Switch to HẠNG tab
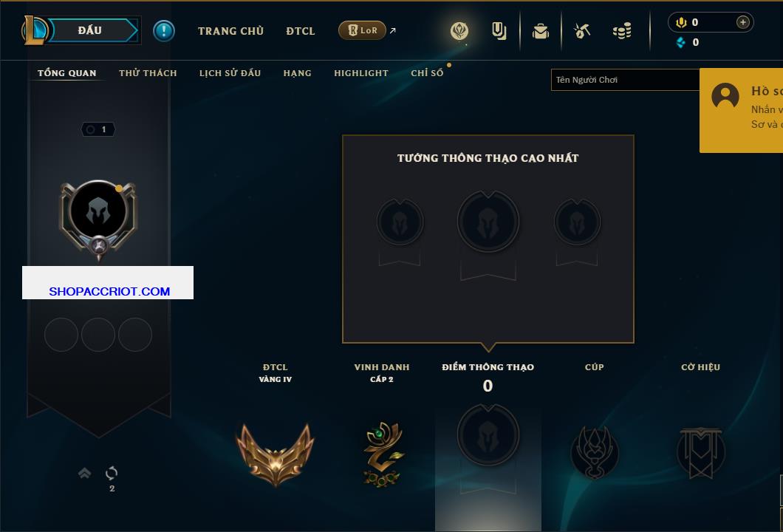The width and height of the screenshot is (783, 532). point(297,73)
